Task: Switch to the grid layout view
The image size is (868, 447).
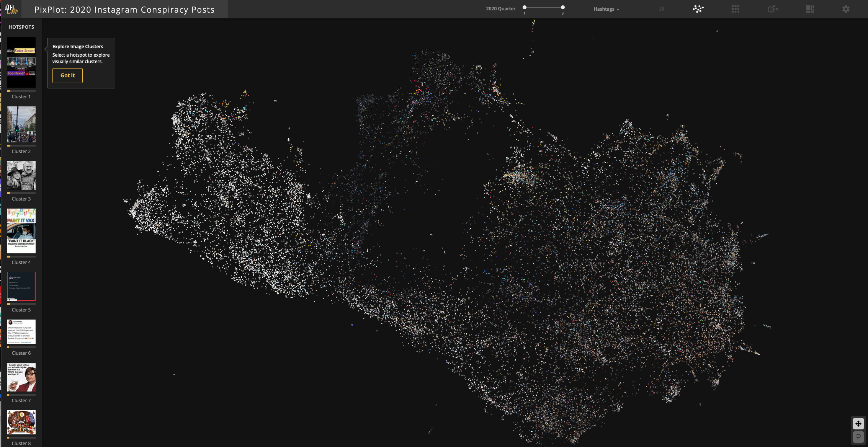Action: point(735,9)
